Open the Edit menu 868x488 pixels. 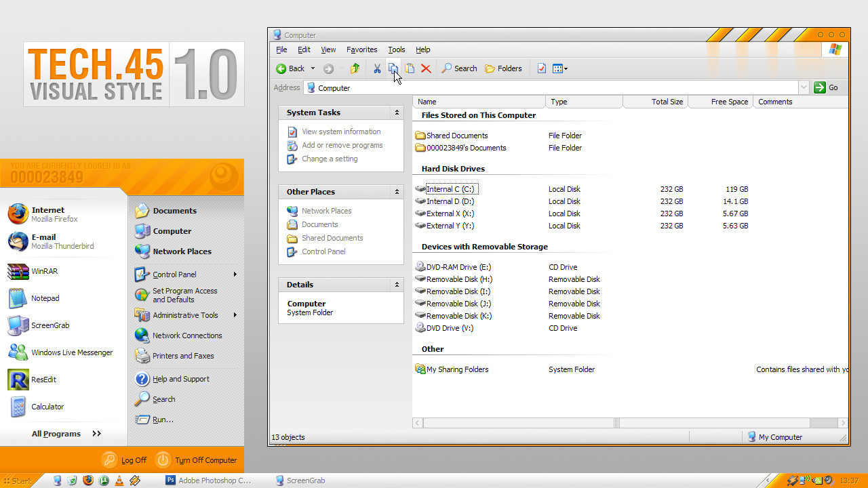[x=304, y=49]
